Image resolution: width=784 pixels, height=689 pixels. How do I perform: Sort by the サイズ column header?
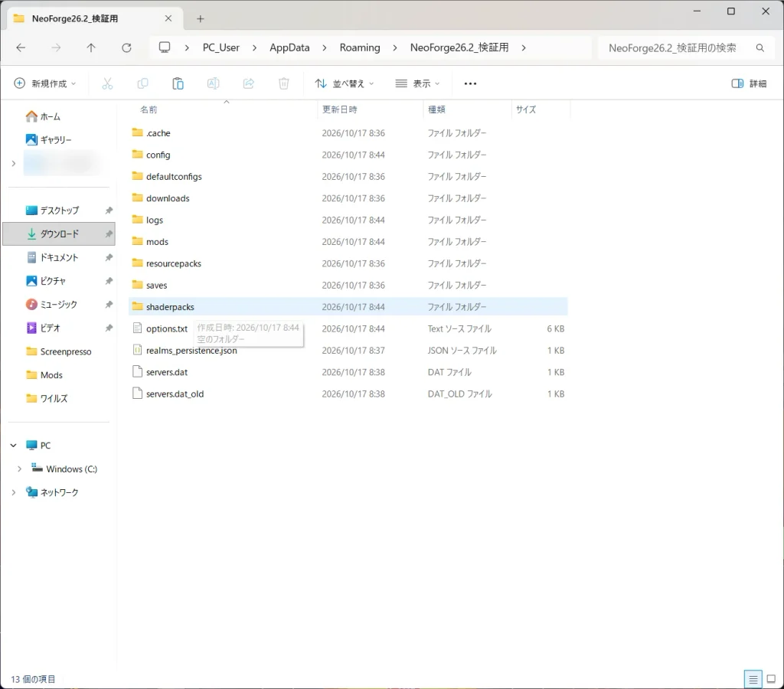click(x=526, y=109)
